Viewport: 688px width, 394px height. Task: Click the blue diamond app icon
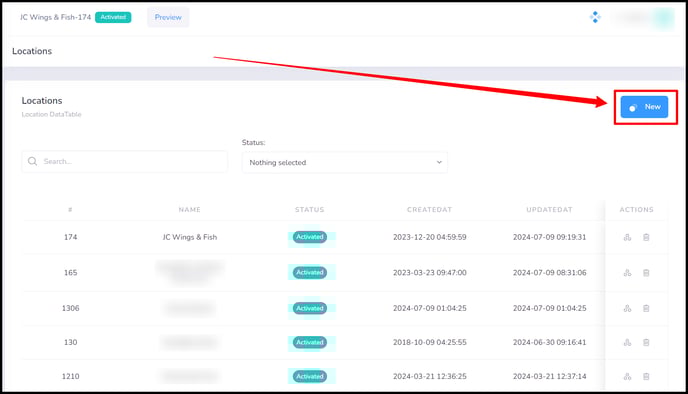[x=595, y=17]
